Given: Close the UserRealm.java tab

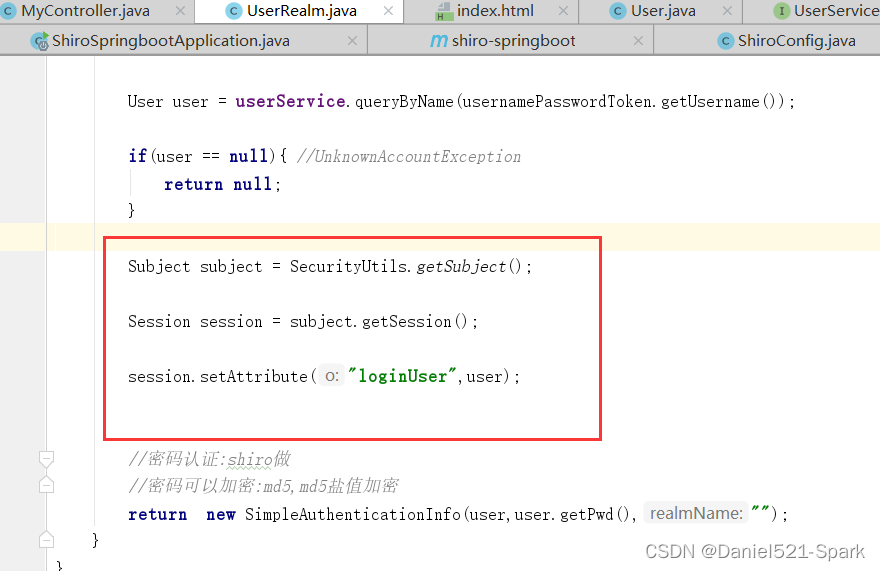Looking at the screenshot, I should [x=388, y=11].
